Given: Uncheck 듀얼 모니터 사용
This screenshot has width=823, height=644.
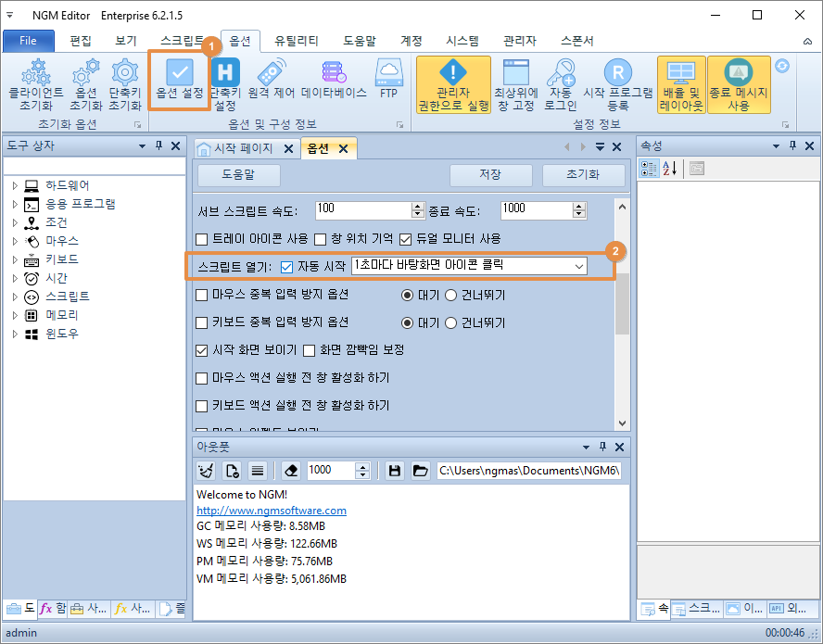Looking at the screenshot, I should 405,240.
